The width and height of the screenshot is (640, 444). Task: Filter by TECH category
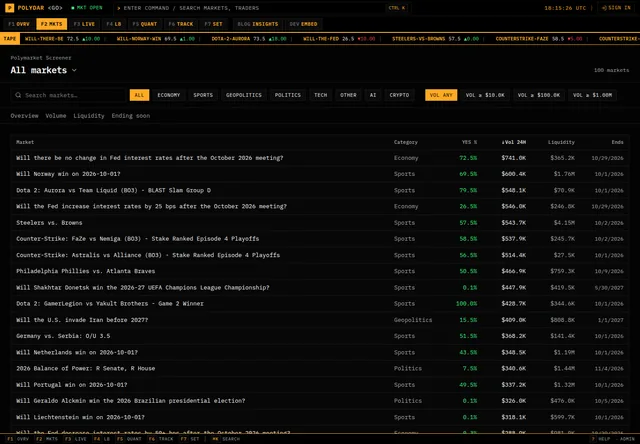(320, 95)
